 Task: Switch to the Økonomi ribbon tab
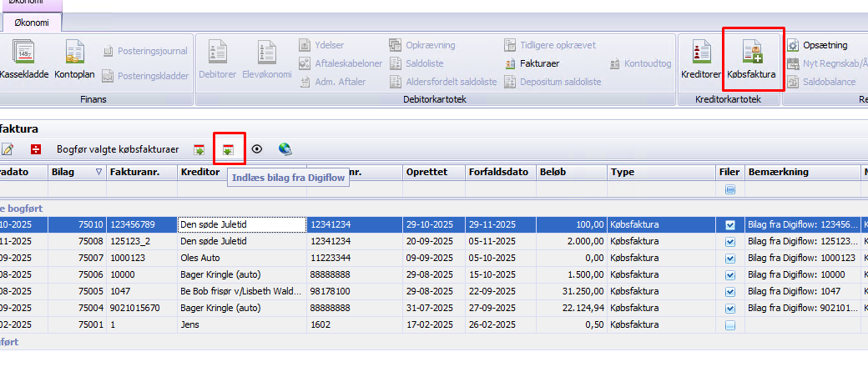coord(32,23)
